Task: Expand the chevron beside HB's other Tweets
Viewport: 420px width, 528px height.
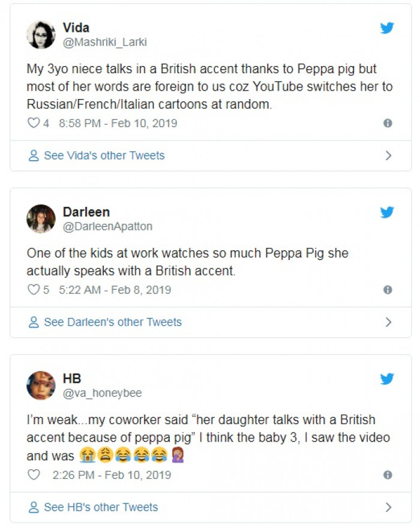Action: 388,508
